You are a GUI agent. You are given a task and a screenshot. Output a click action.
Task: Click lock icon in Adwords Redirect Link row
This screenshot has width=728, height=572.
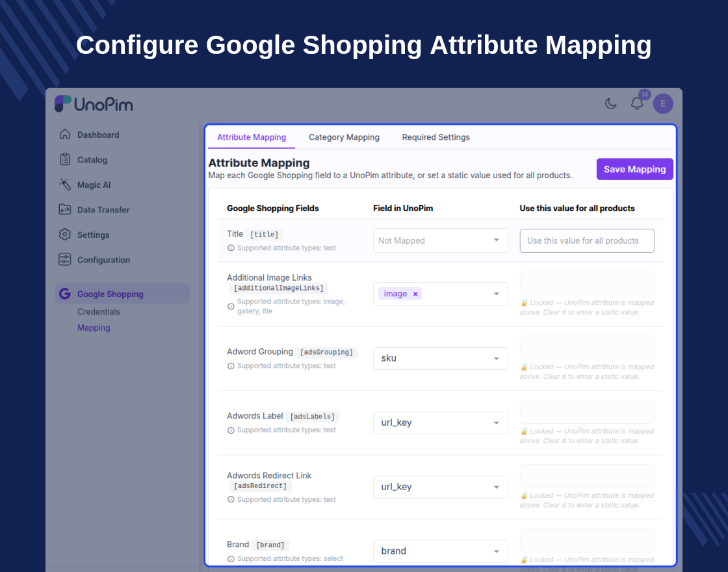(524, 496)
